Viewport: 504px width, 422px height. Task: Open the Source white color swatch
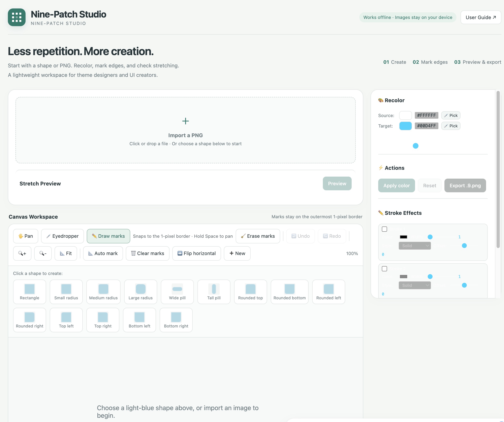tap(405, 115)
